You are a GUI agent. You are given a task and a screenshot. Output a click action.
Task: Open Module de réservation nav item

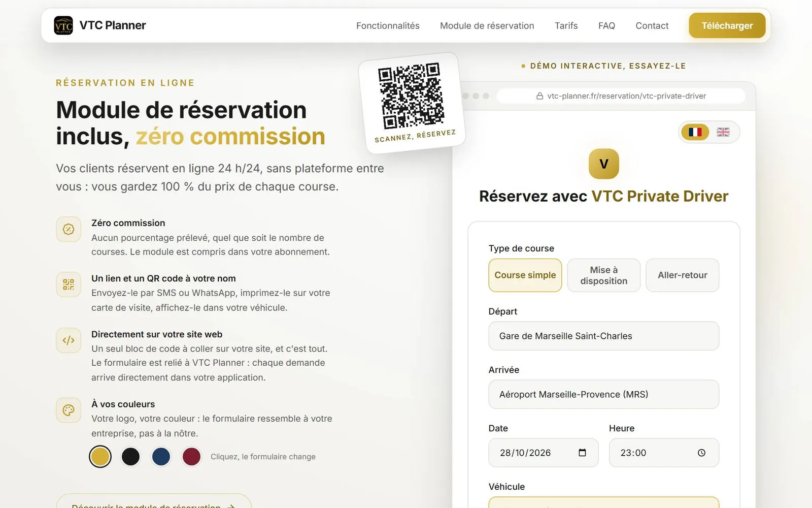coord(487,25)
